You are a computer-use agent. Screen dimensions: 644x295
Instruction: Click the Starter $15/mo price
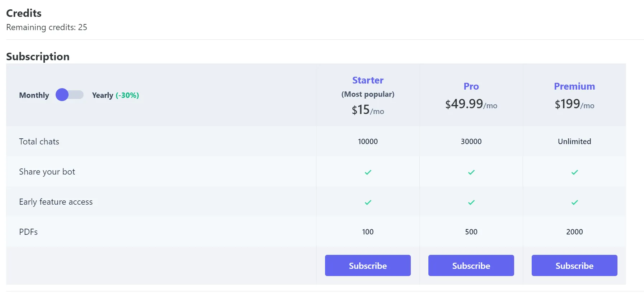click(x=368, y=110)
